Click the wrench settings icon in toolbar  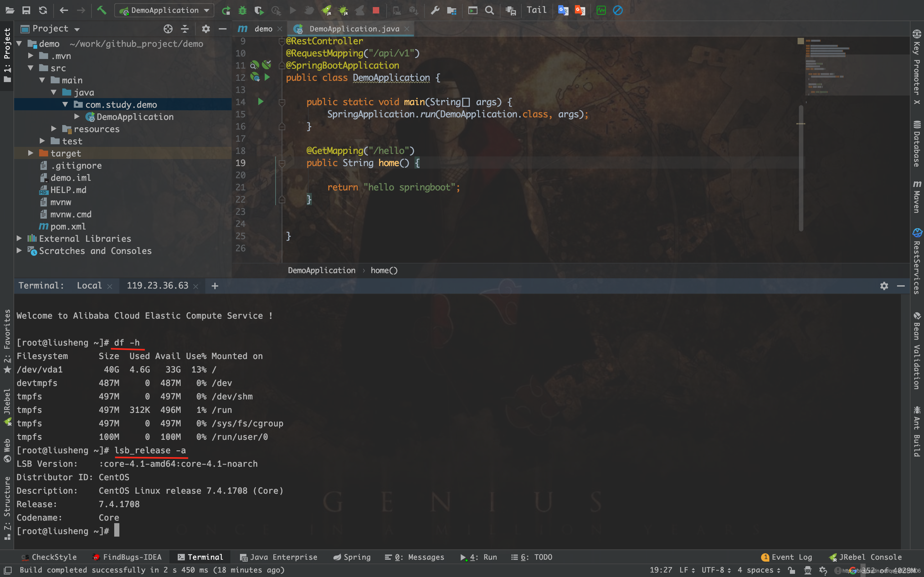click(435, 10)
